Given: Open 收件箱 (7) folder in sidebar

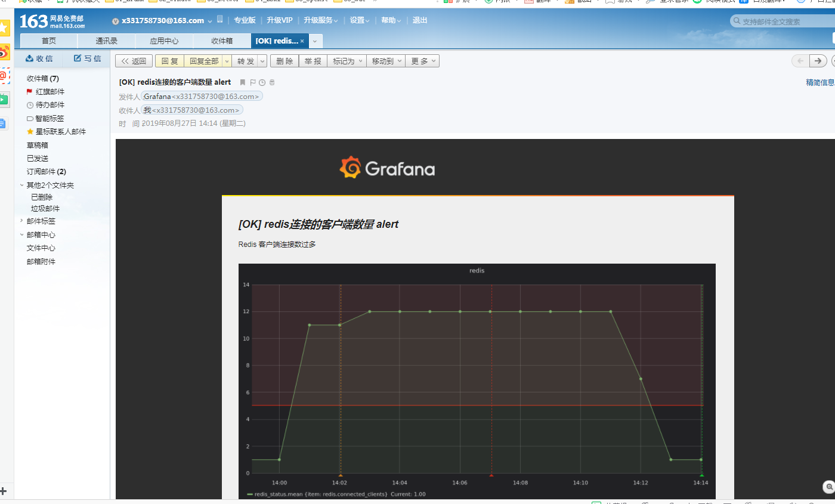Looking at the screenshot, I should tap(43, 78).
